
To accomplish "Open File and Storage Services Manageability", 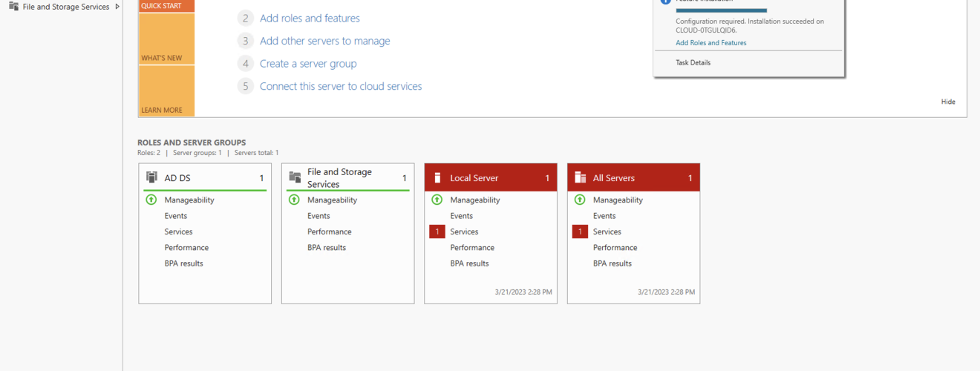I will coord(332,200).
